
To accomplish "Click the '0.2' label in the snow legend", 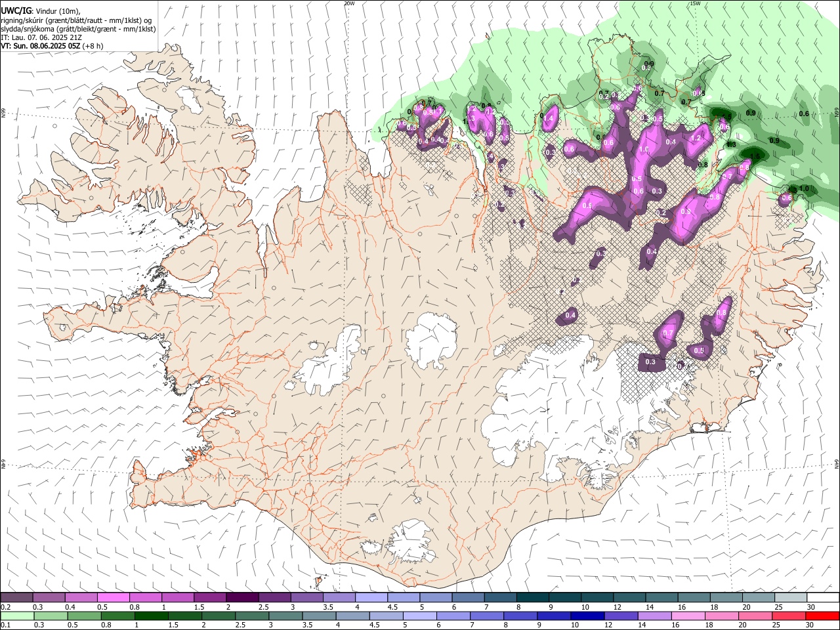I will (6, 607).
